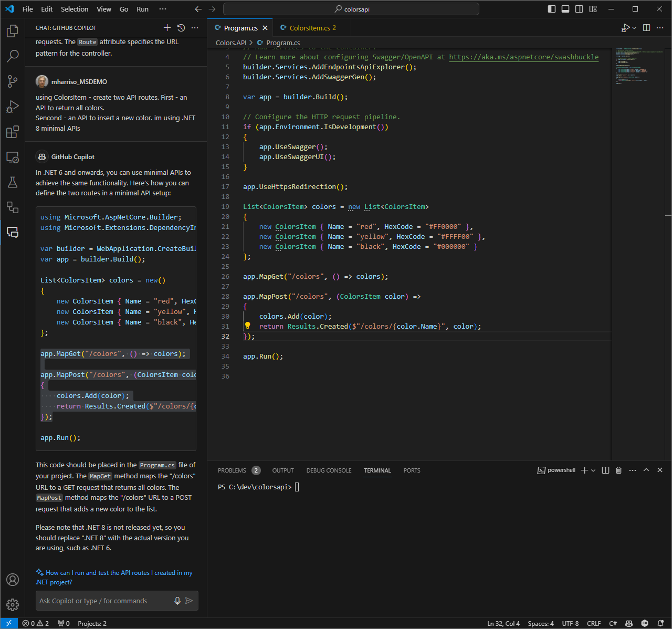
Task: Change C# language mode
Action: (x=613, y=623)
